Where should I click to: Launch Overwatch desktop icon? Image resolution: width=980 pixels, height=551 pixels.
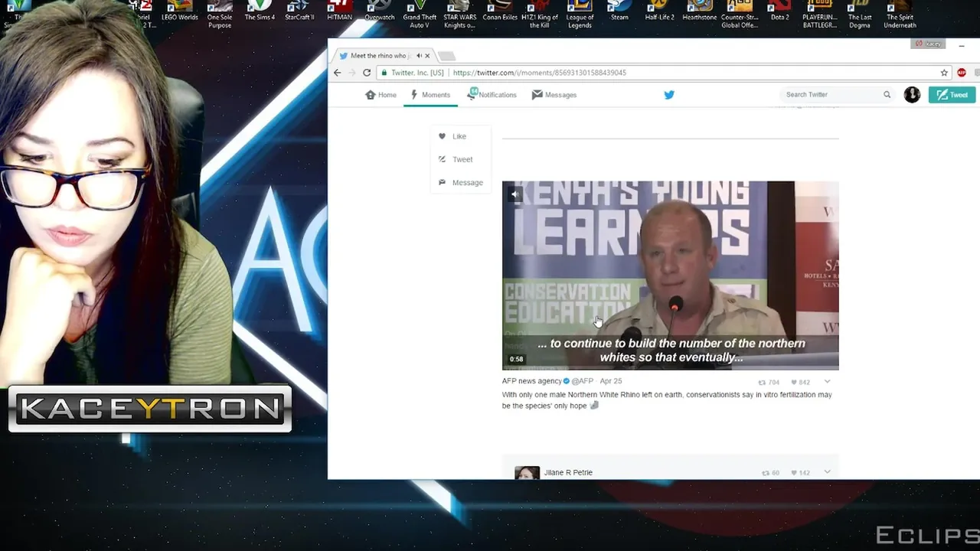[x=379, y=11]
